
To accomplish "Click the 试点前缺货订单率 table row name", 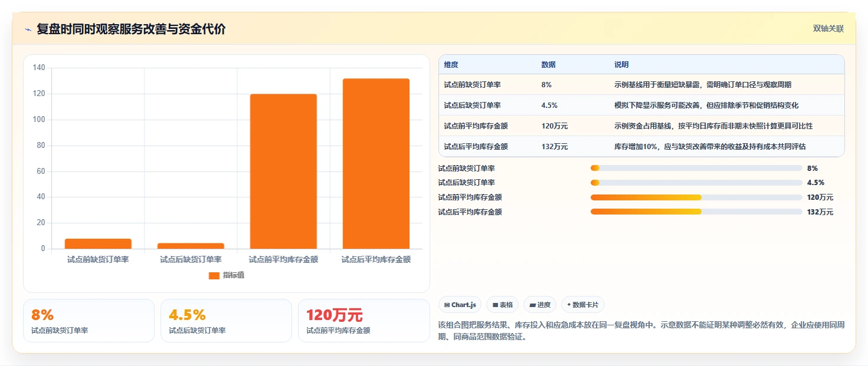I will click(x=473, y=85).
